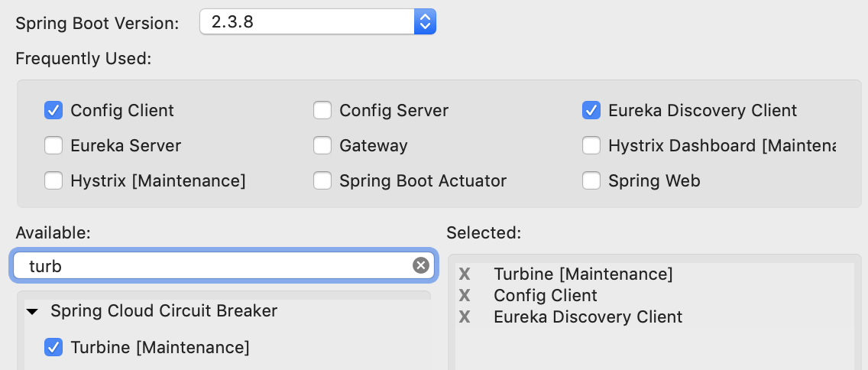This screenshot has width=868, height=370.
Task: Uncheck Eureka Discovery Client checkbox
Action: (591, 110)
